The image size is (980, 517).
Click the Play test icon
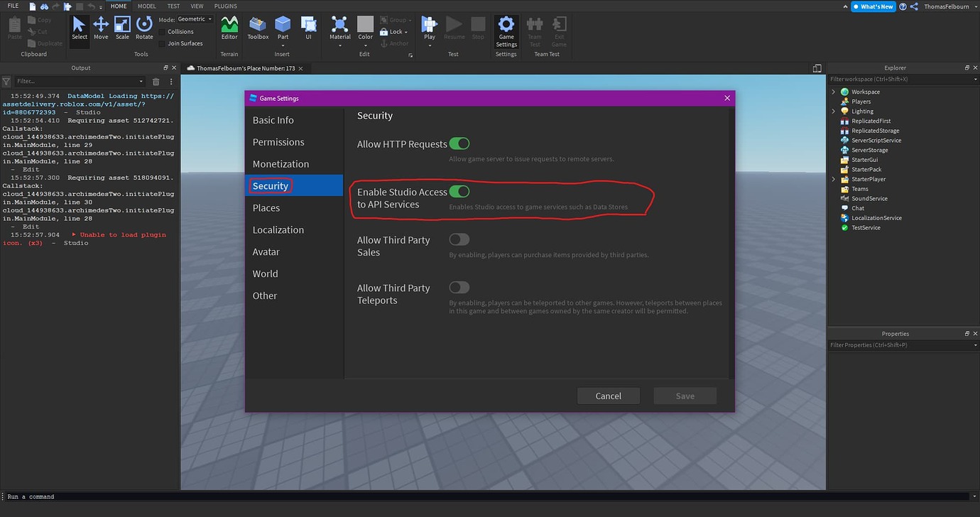[x=429, y=25]
